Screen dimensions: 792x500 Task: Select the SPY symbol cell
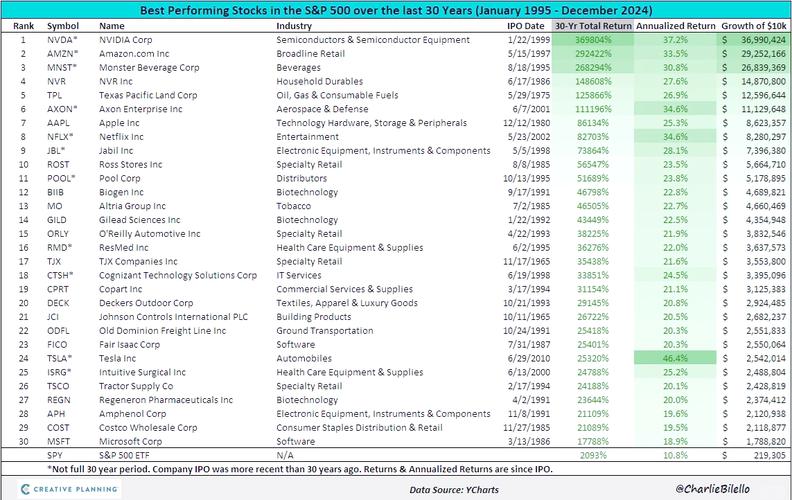pyautogui.click(x=55, y=456)
